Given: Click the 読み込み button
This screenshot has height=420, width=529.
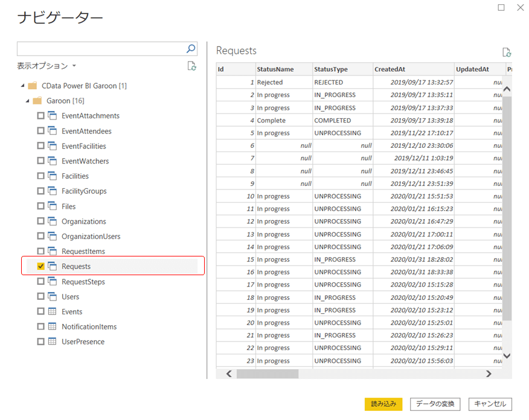Looking at the screenshot, I should click(x=383, y=404).
